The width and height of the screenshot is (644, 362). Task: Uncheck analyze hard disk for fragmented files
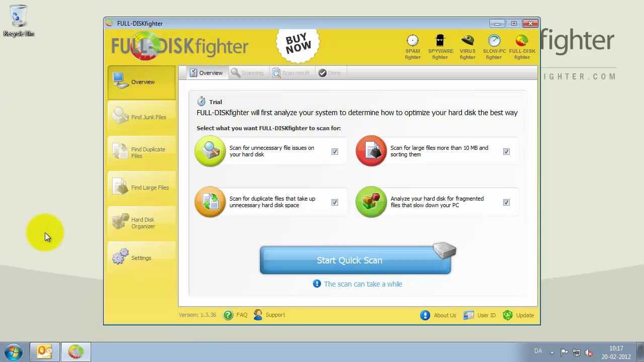tap(506, 202)
